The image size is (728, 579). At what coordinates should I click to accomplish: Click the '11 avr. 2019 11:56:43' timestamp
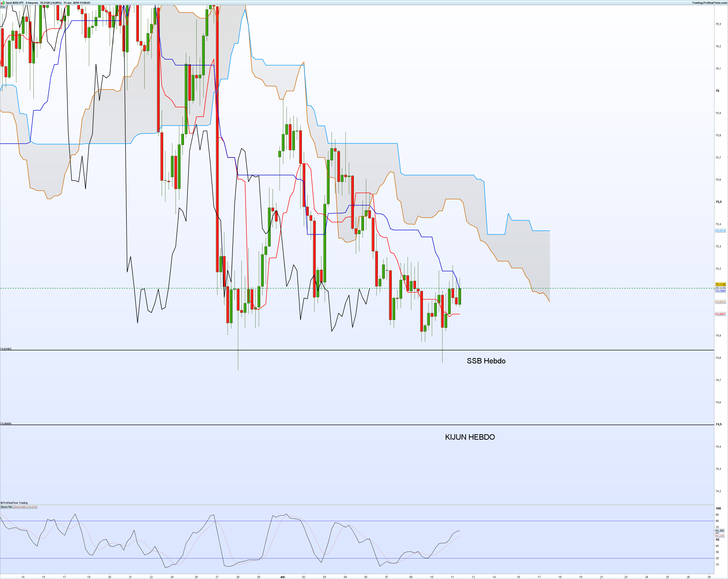click(77, 3)
